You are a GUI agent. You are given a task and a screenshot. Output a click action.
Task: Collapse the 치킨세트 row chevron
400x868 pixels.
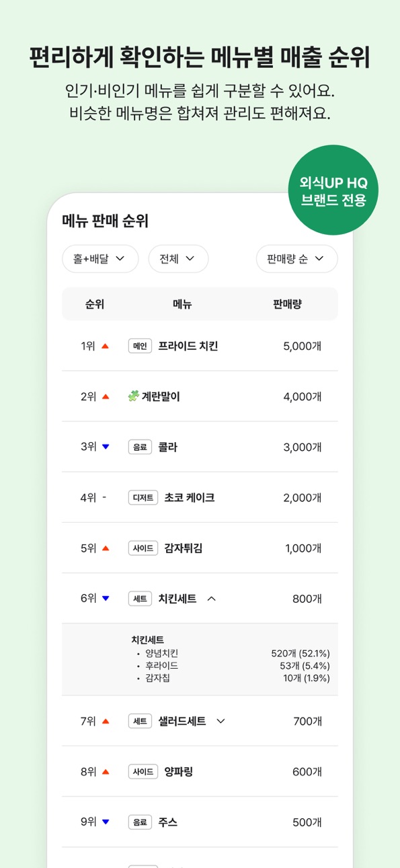coord(211,598)
